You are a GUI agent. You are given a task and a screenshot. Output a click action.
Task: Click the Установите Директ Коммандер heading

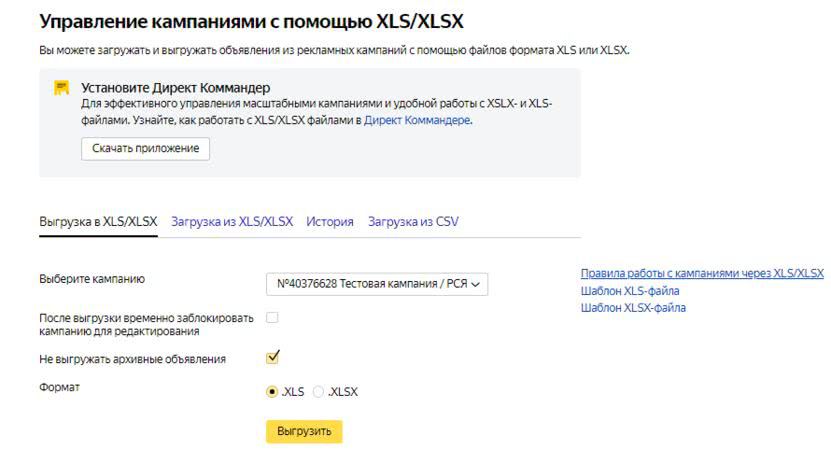click(x=175, y=88)
